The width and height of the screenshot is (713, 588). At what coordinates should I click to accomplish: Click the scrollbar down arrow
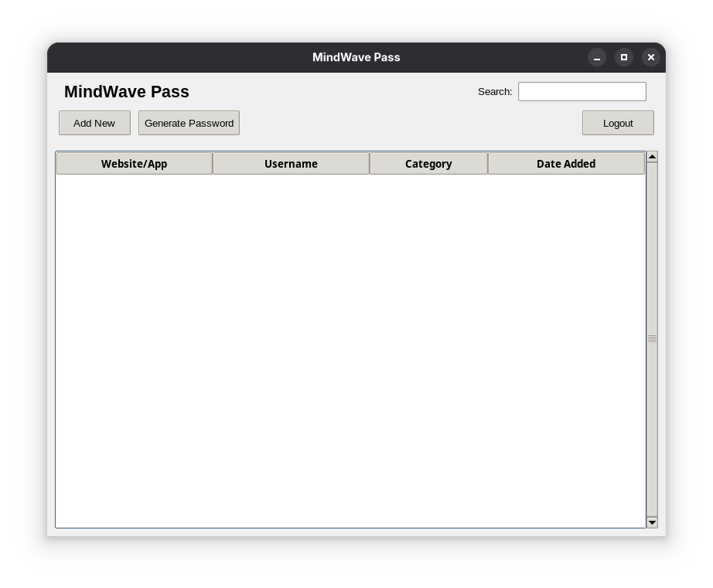(652, 522)
